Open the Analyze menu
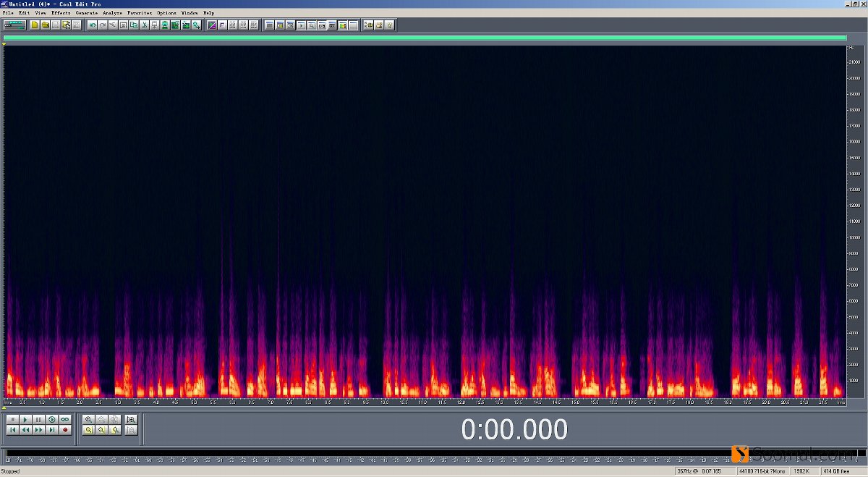This screenshot has height=477, width=868. [x=112, y=13]
